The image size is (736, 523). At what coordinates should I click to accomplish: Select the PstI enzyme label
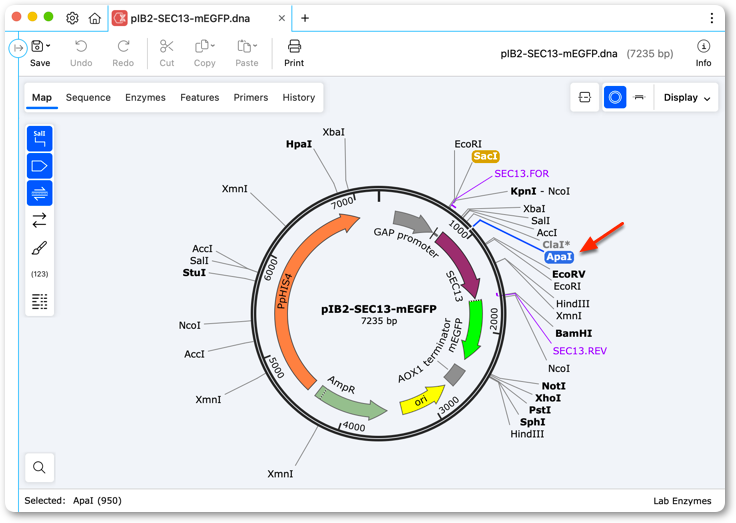pos(540,410)
